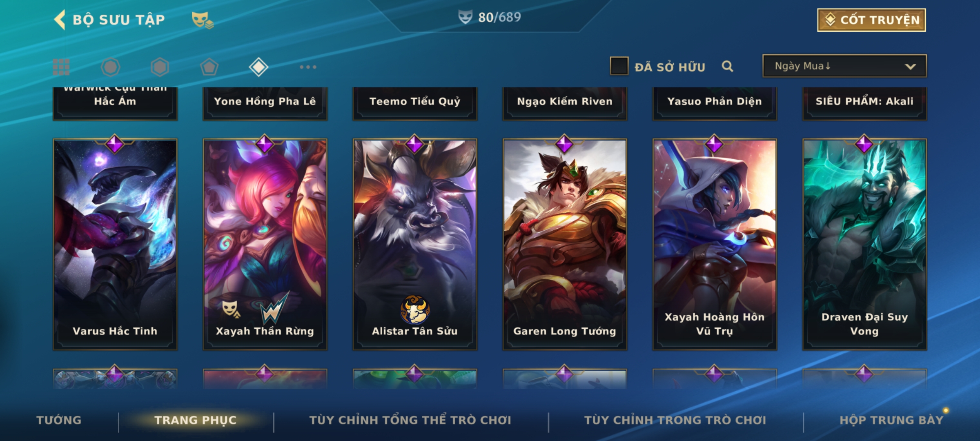Select the all-skins grid filter icon

point(61,67)
